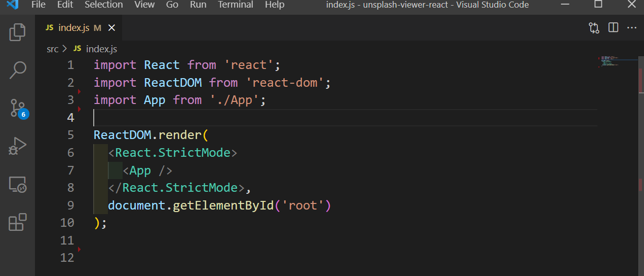Open the Extensions view icon
The height and width of the screenshot is (276, 644).
click(17, 222)
